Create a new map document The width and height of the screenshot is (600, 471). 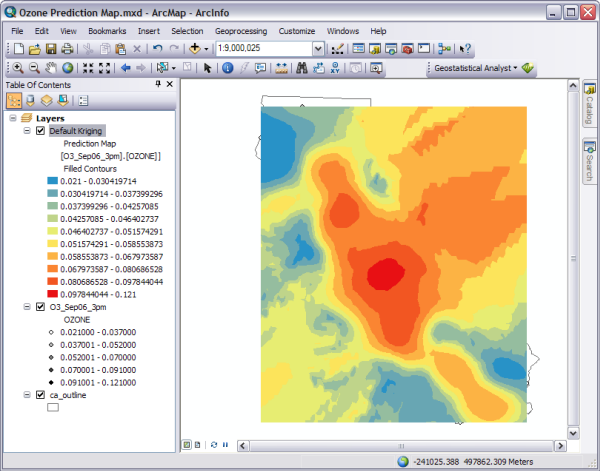tap(18, 49)
